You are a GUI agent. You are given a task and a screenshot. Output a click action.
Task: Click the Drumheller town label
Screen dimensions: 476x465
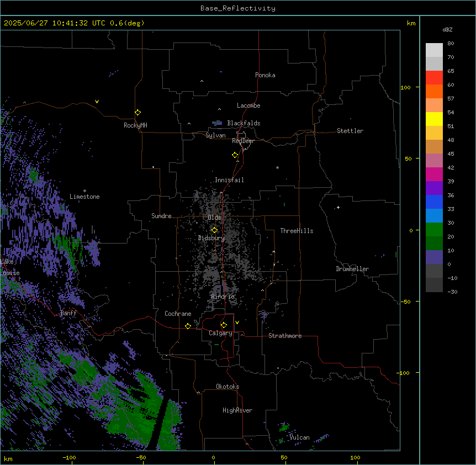[352, 269]
